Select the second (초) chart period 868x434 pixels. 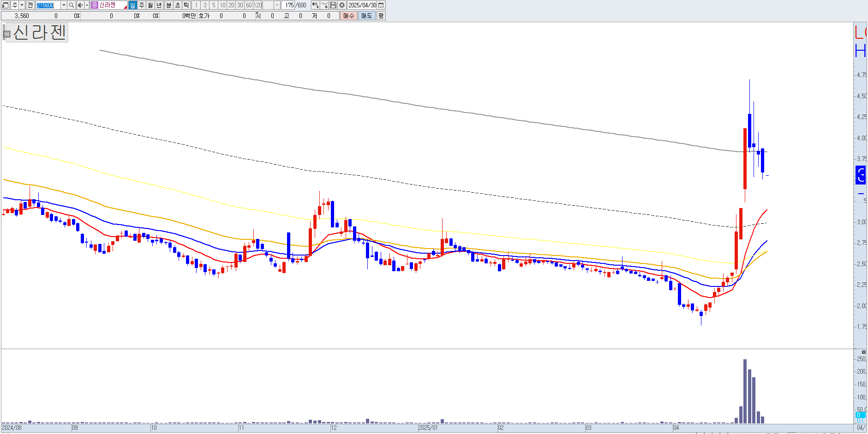tap(178, 5)
